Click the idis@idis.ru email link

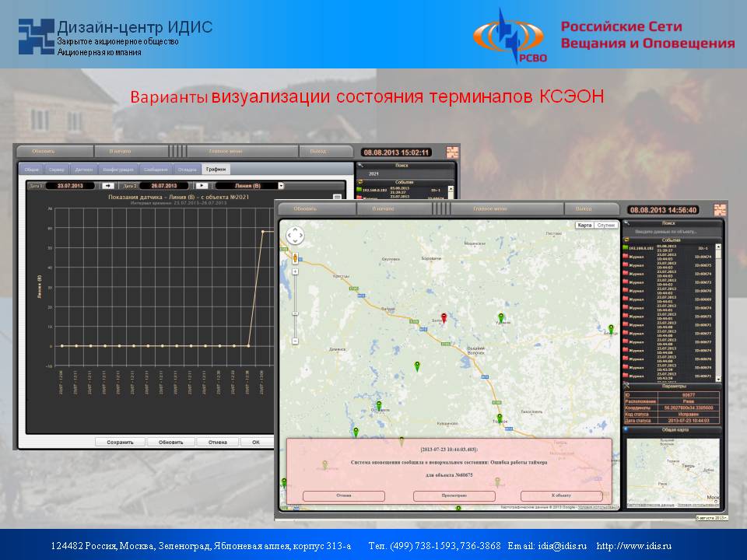562,546
